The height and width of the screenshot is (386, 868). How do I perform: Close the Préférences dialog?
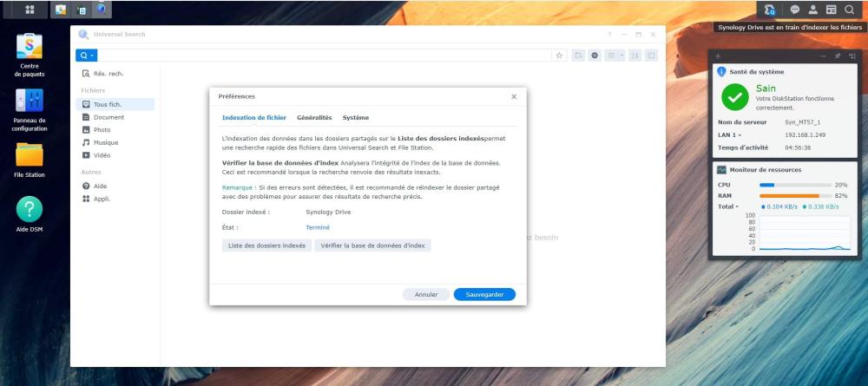pos(514,97)
